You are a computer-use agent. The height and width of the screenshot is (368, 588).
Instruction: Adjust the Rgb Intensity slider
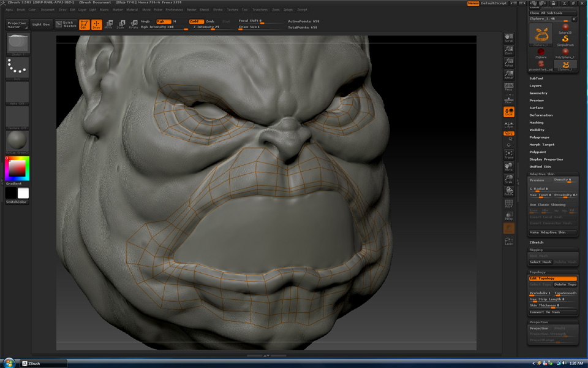[164, 28]
